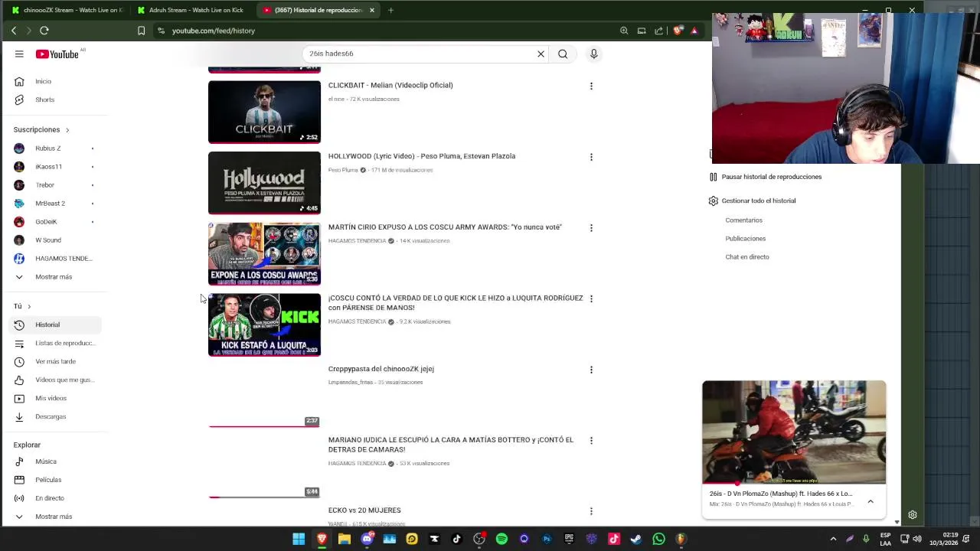
Task: Open a new browser tab
Action: coord(390,10)
